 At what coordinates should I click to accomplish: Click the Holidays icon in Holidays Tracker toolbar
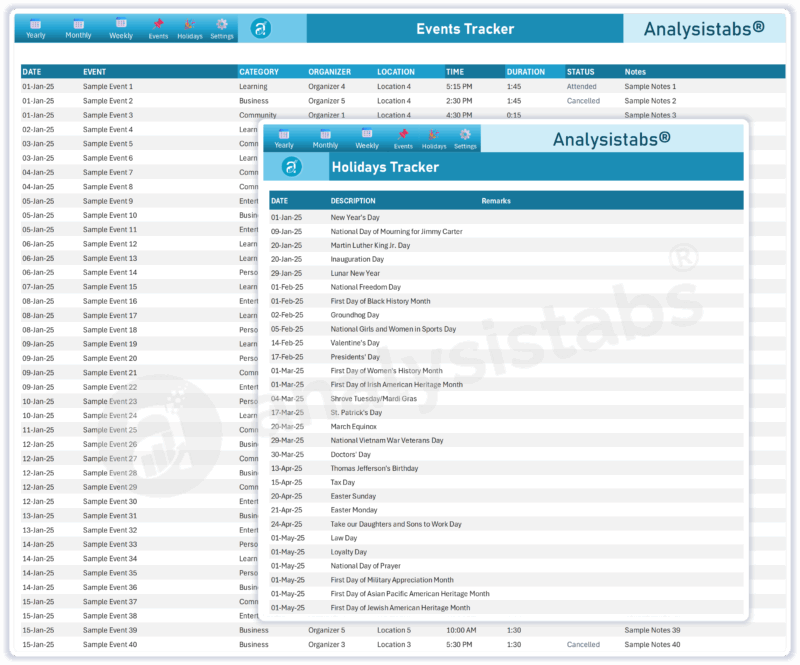[x=434, y=139]
